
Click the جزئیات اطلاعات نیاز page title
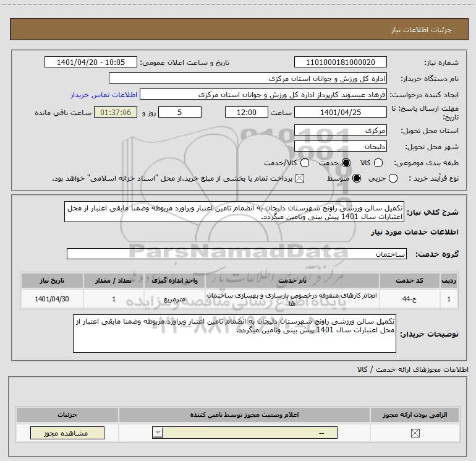(x=421, y=30)
